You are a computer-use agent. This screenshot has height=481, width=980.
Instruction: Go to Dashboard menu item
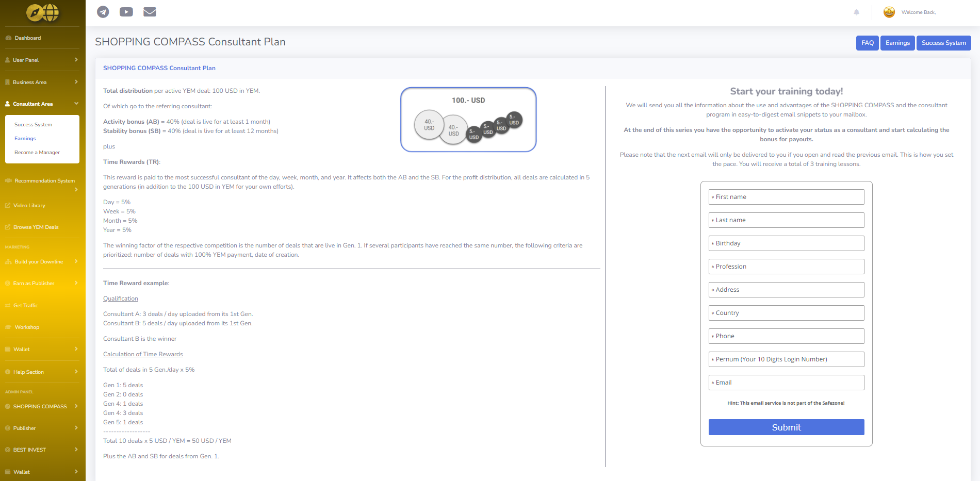point(28,38)
